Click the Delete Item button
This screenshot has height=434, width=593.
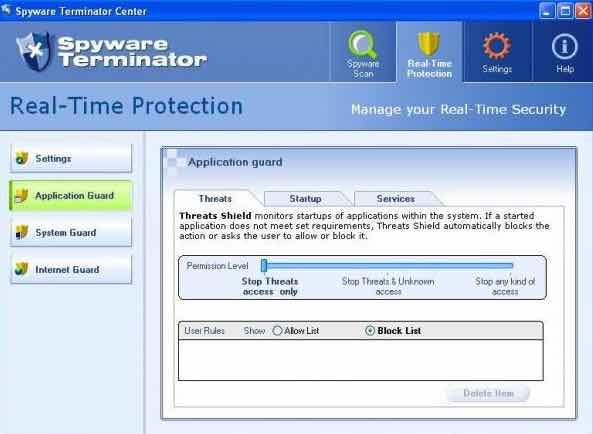point(488,394)
